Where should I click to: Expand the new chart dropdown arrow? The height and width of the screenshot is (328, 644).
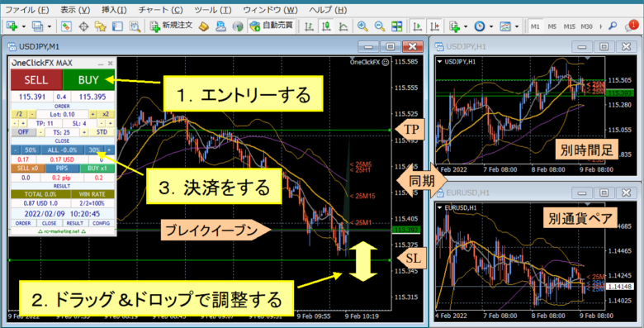click(23, 26)
